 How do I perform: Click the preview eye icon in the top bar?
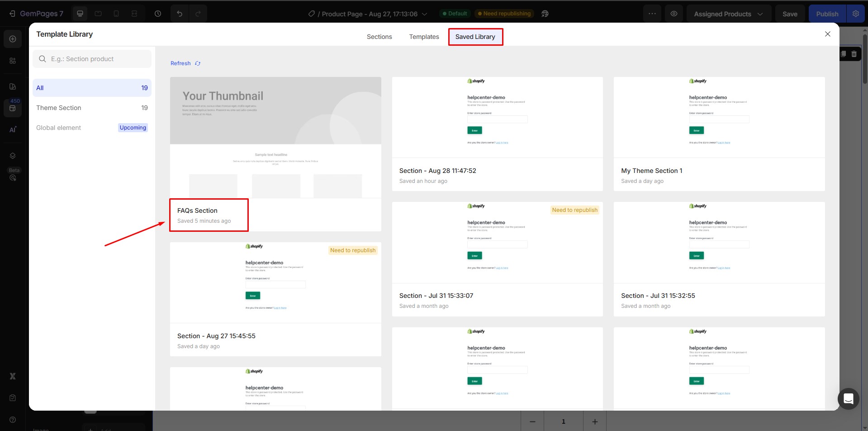click(674, 14)
